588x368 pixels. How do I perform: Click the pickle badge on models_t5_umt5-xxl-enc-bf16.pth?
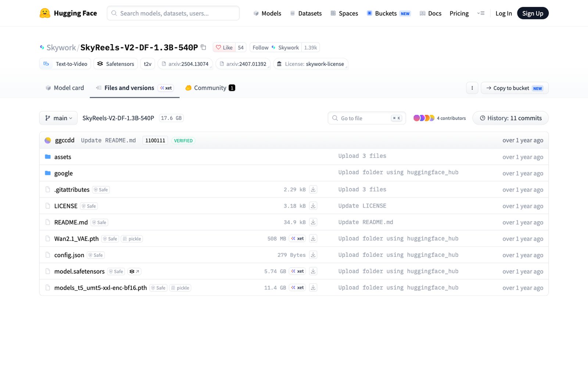pyautogui.click(x=180, y=288)
